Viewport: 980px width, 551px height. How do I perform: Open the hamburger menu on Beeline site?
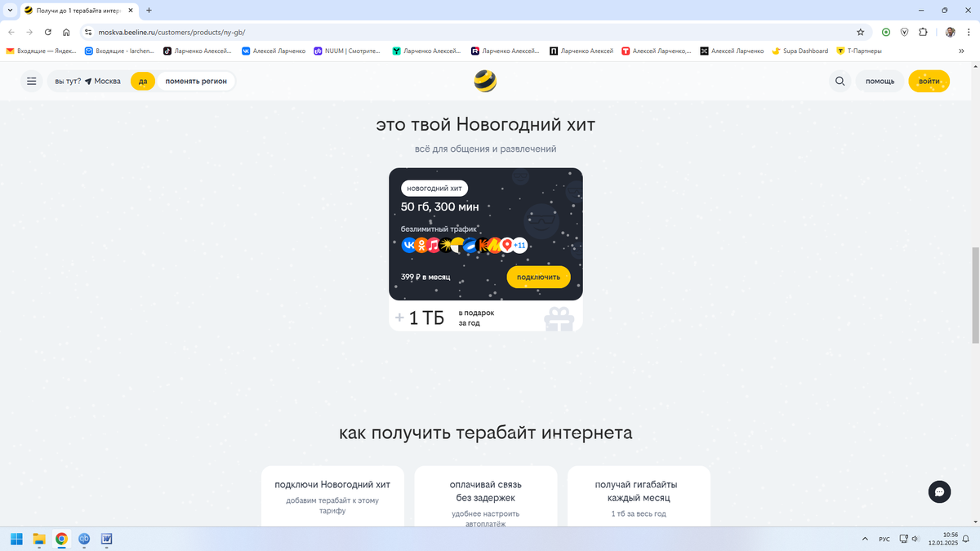(x=31, y=82)
